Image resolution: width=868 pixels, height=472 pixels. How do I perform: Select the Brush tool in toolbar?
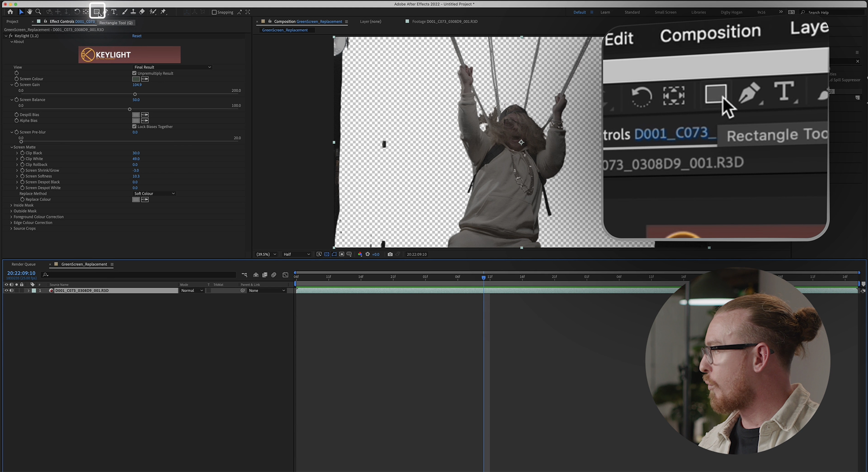click(124, 12)
